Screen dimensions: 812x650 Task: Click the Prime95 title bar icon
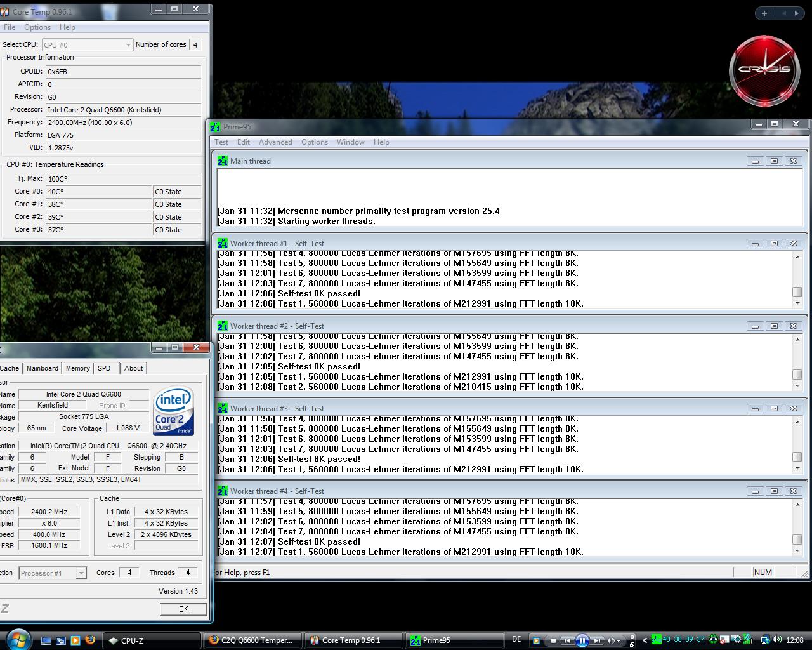[x=215, y=126]
